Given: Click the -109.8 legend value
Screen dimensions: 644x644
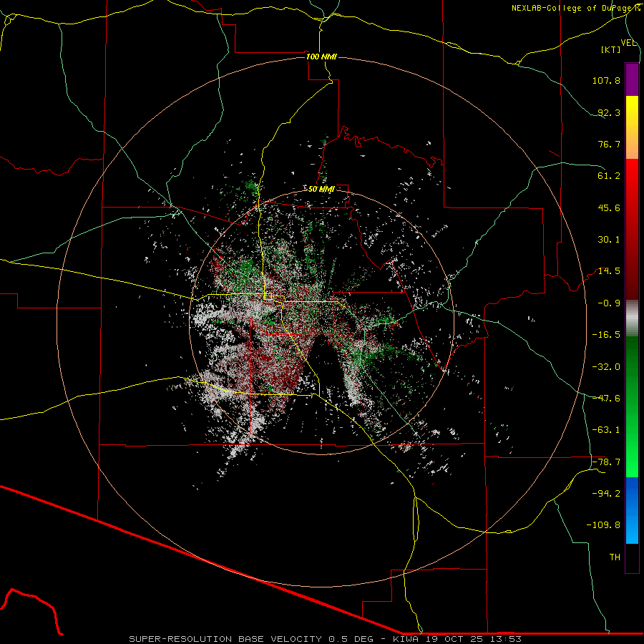Looking at the screenshot, I should pos(603,525).
